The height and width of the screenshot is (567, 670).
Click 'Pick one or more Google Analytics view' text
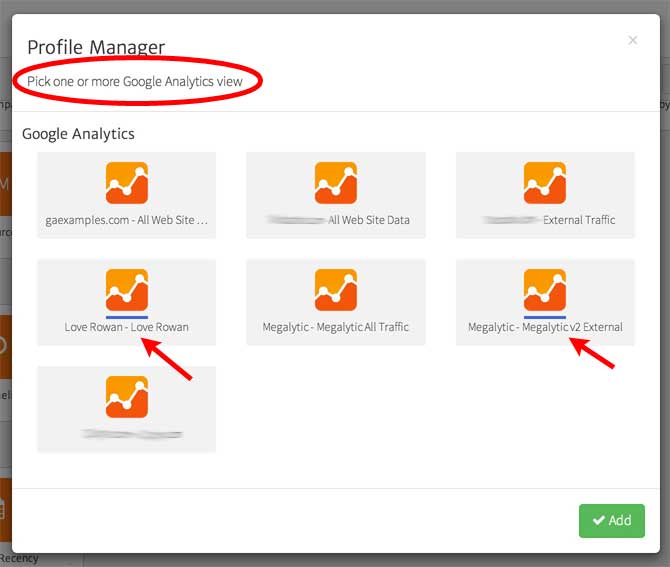(135, 81)
